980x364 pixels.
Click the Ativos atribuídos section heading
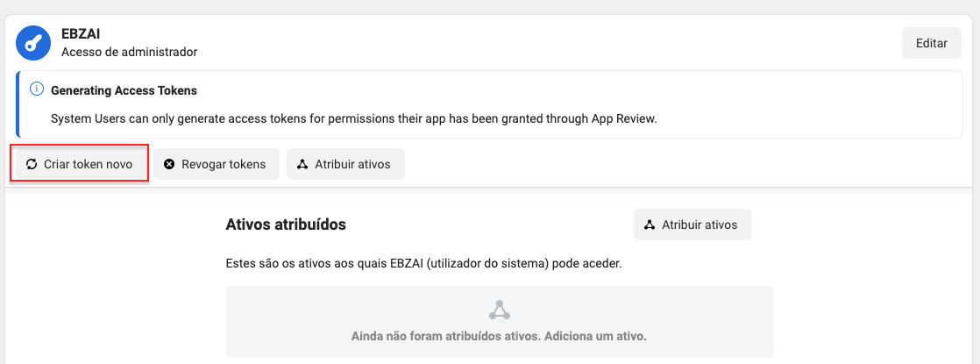pyautogui.click(x=286, y=224)
